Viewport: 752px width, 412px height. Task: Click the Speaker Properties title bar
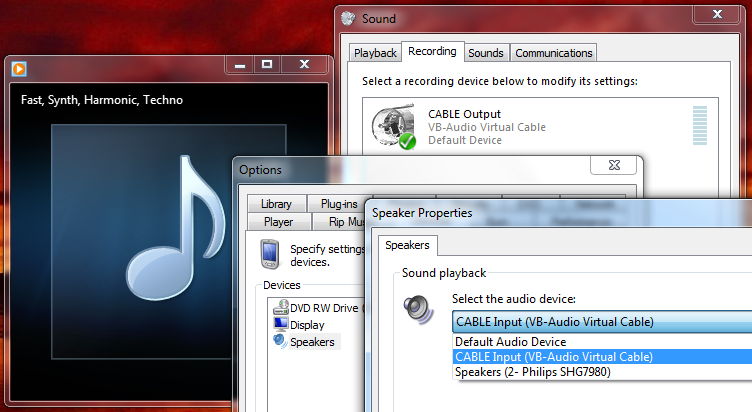[559, 212]
